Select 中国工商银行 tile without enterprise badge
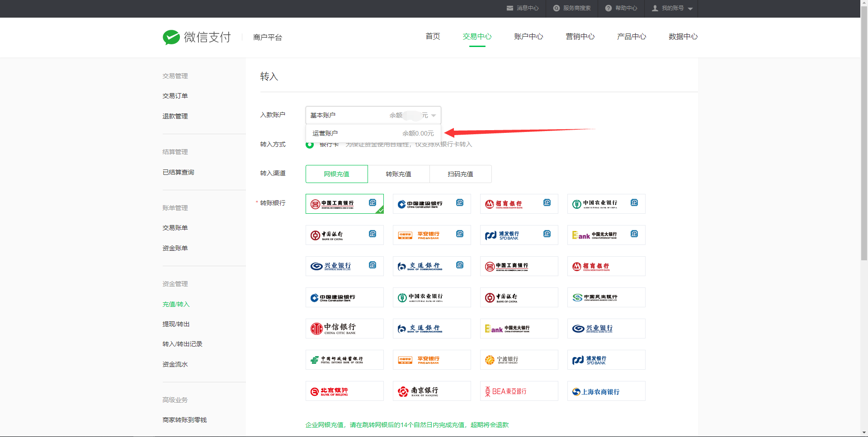The image size is (868, 437). point(519,266)
